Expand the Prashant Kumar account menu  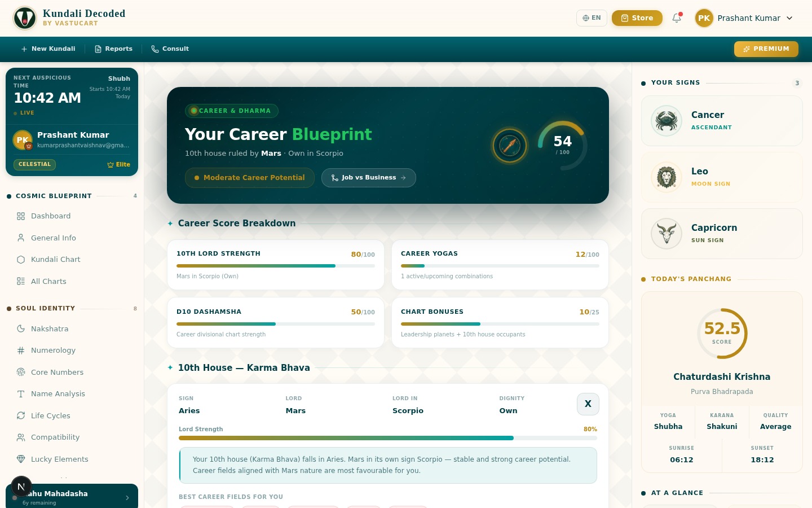point(744,18)
